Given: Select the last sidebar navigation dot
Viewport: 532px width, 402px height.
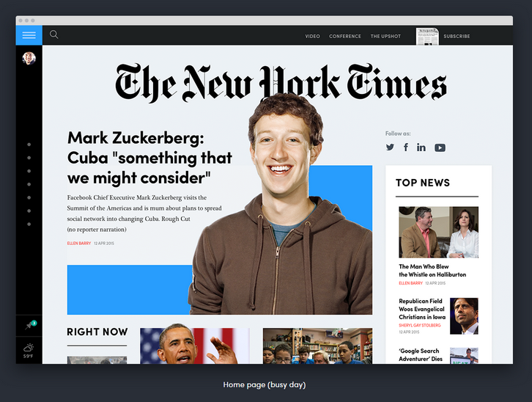Looking at the screenshot, I should click(29, 224).
